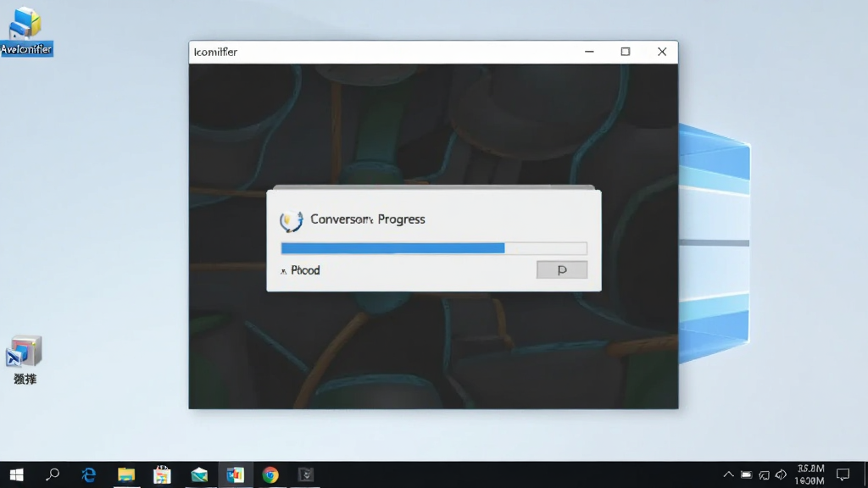868x488 pixels.
Task: Open the Windows Start menu
Action: coord(17,474)
